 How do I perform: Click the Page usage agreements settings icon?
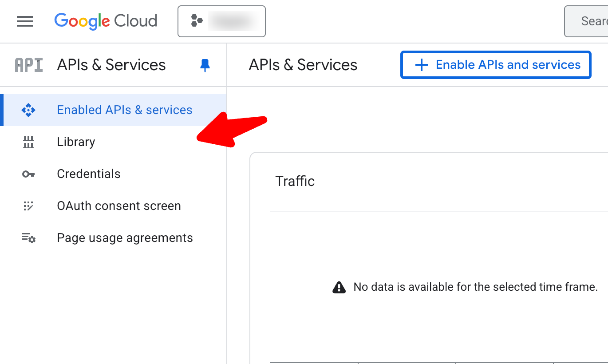tap(29, 238)
